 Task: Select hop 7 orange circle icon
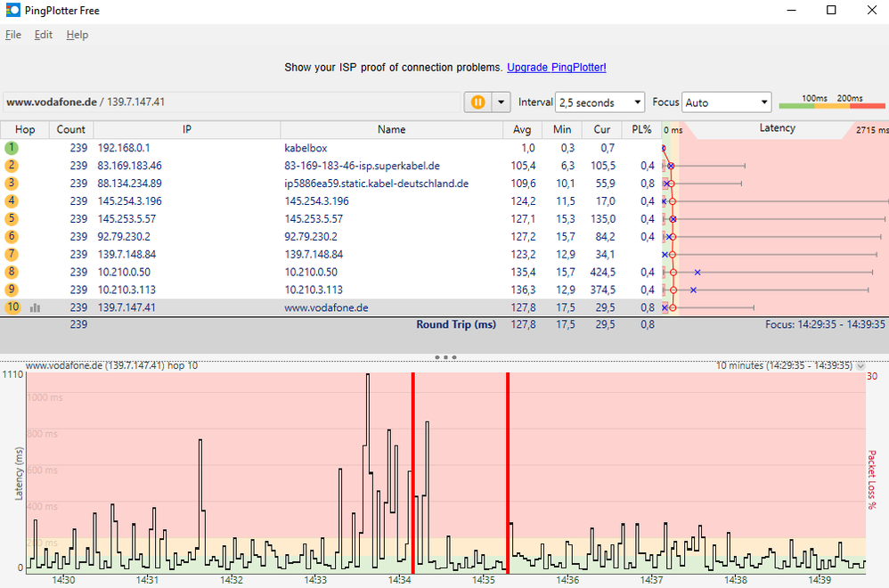[x=12, y=254]
